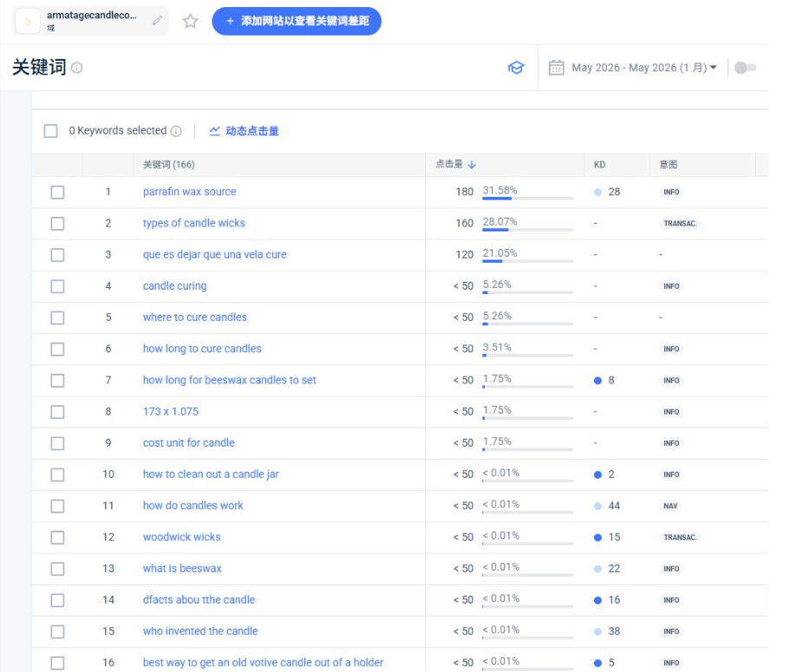Open the what is beeswax keyword
The height and width of the screenshot is (672, 796).
click(x=182, y=569)
